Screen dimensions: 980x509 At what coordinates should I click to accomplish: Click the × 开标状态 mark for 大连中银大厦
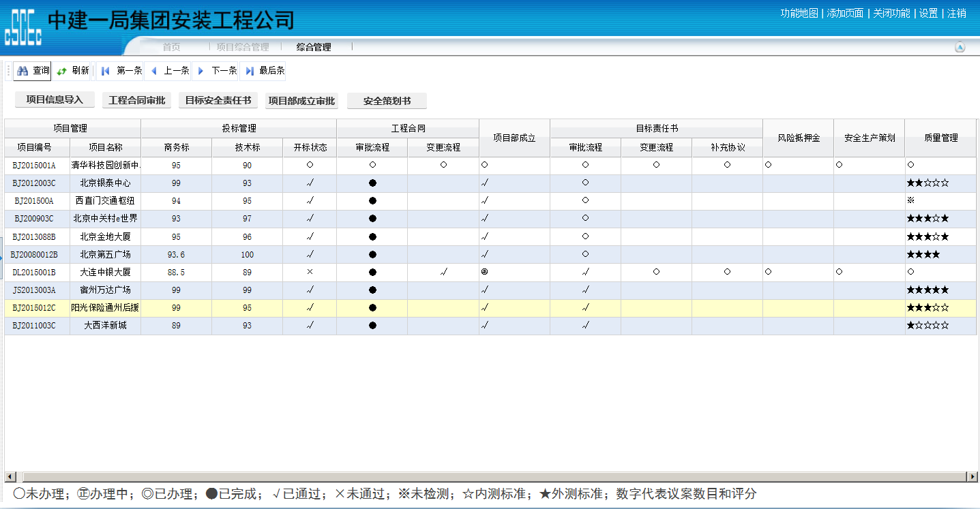[x=310, y=271]
